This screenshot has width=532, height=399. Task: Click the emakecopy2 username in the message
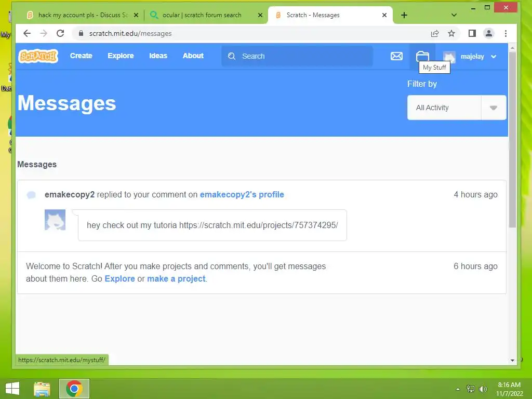[70, 194]
